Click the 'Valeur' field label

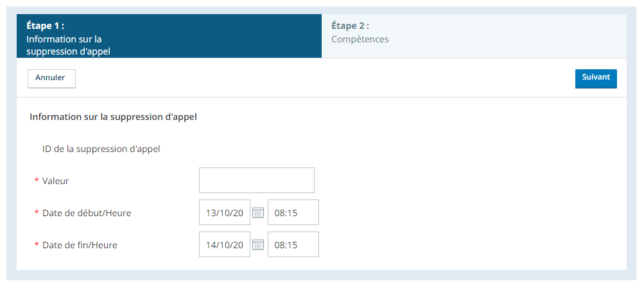click(x=55, y=180)
